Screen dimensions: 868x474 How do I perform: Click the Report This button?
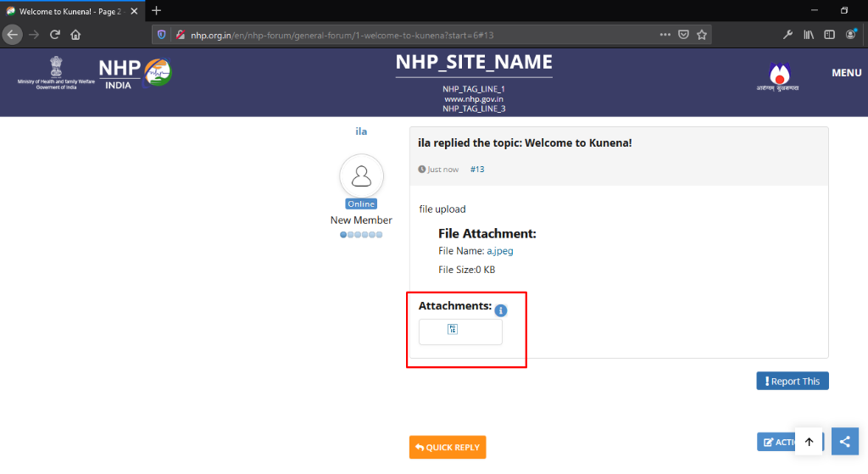coord(793,381)
